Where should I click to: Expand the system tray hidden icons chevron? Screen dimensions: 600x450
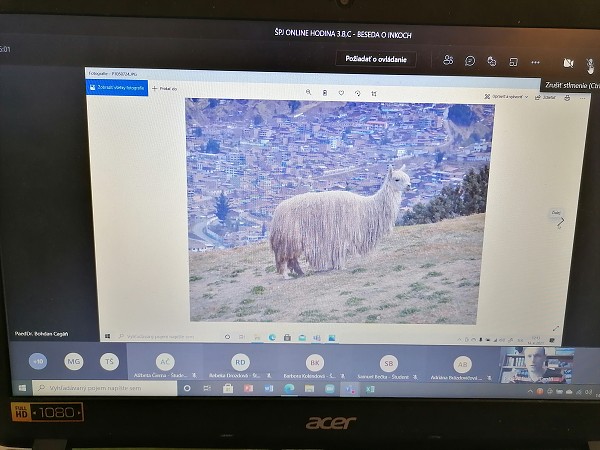530,391
